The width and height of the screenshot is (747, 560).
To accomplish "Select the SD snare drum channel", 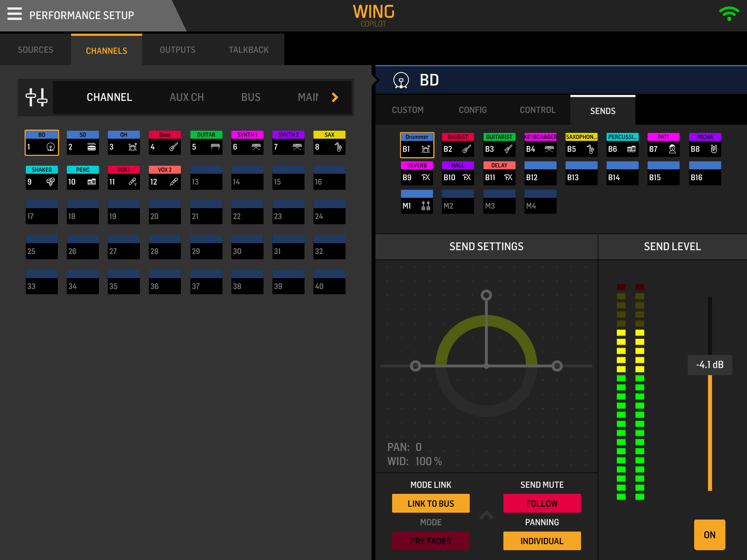I will (83, 142).
